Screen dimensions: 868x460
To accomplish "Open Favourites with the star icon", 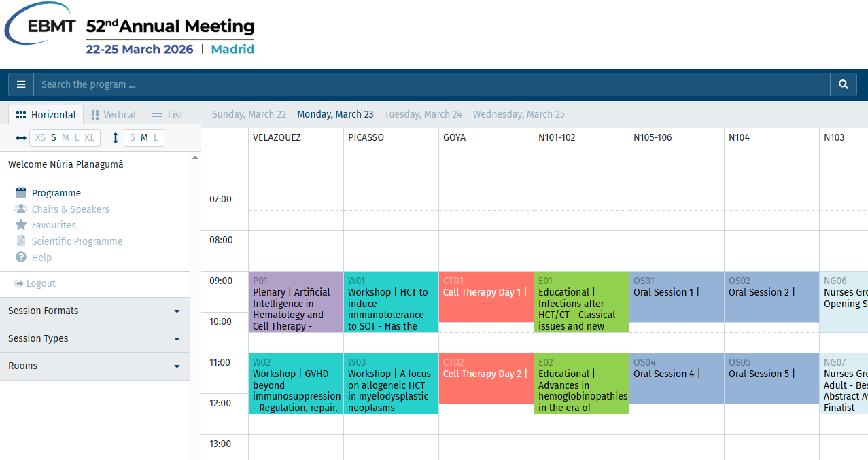I will click(x=21, y=225).
